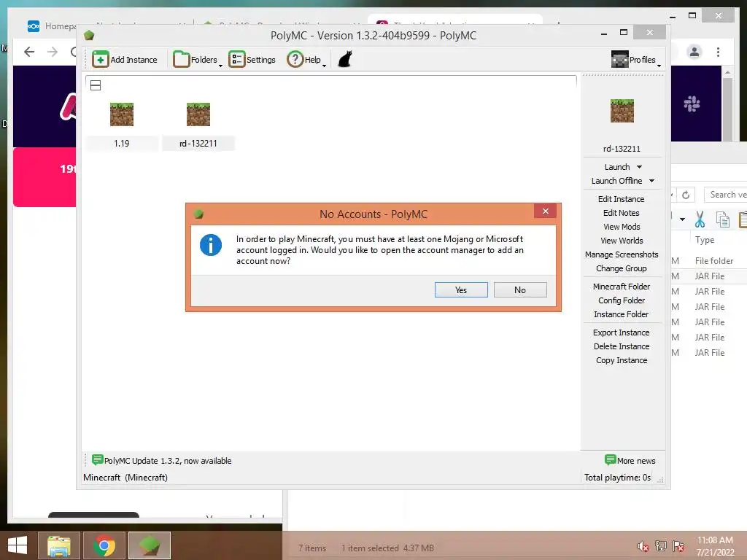
Task: Click More news button
Action: [630, 461]
